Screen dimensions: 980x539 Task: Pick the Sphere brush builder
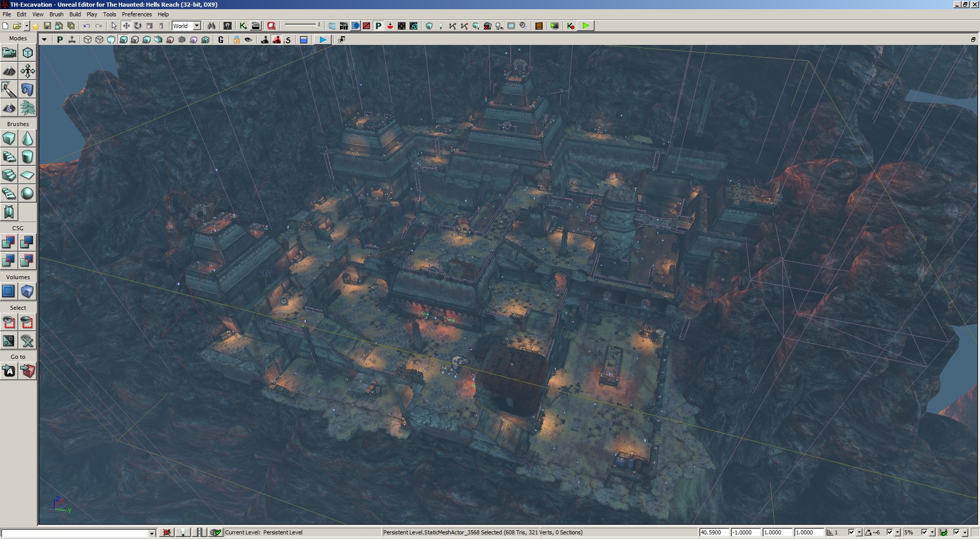(27, 193)
